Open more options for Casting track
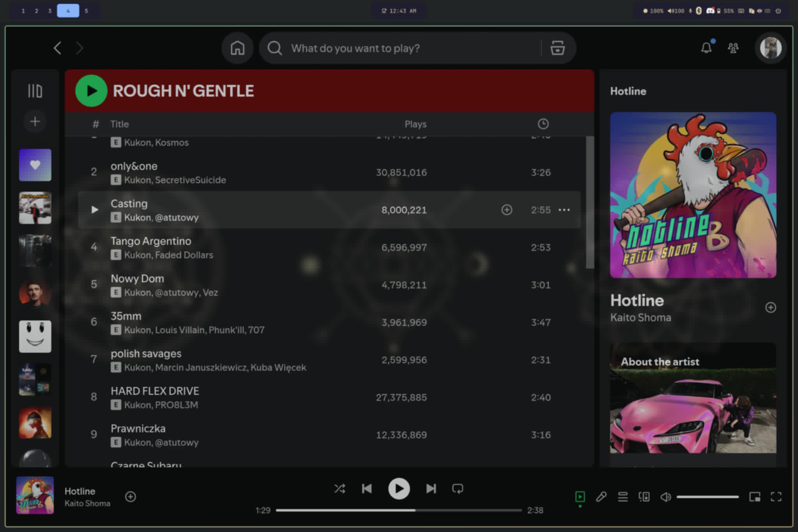The image size is (798, 532). (564, 210)
